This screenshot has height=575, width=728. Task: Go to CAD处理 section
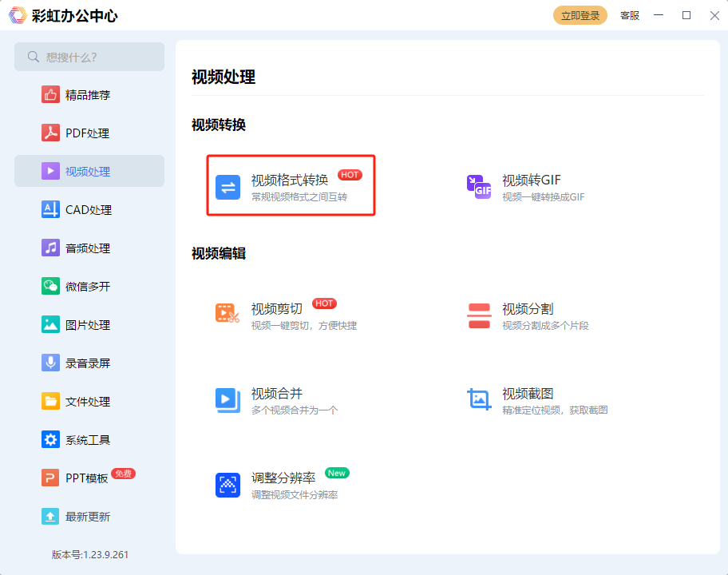click(x=89, y=209)
